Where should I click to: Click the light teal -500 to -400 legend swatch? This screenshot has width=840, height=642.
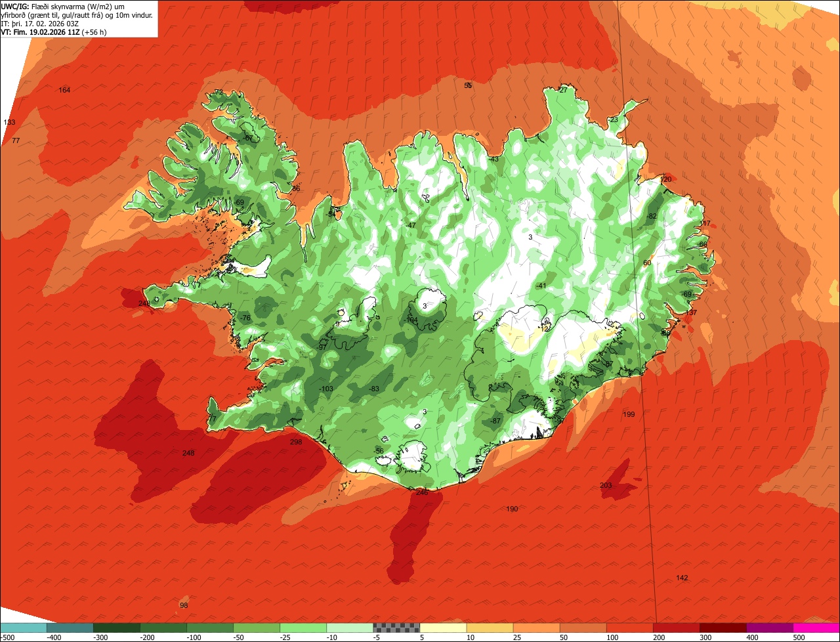click(23, 628)
